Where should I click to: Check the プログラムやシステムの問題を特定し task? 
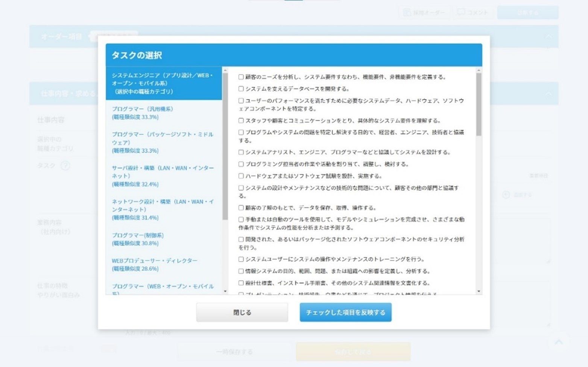[x=241, y=132]
